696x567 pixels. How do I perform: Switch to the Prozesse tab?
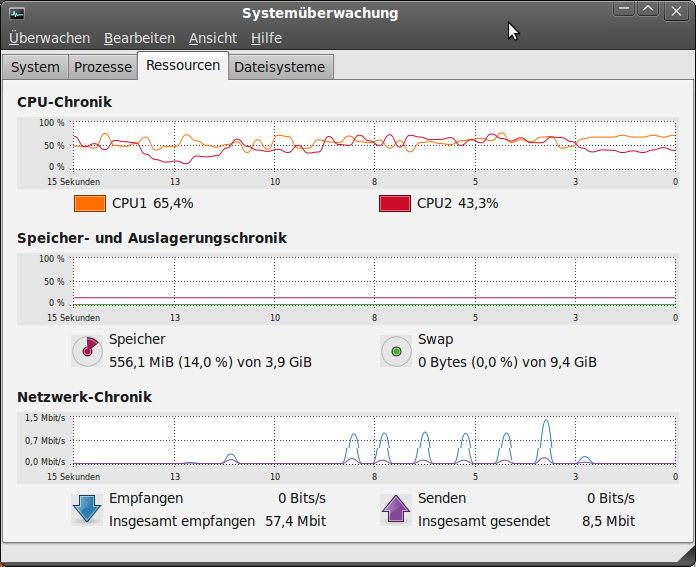pyautogui.click(x=102, y=67)
